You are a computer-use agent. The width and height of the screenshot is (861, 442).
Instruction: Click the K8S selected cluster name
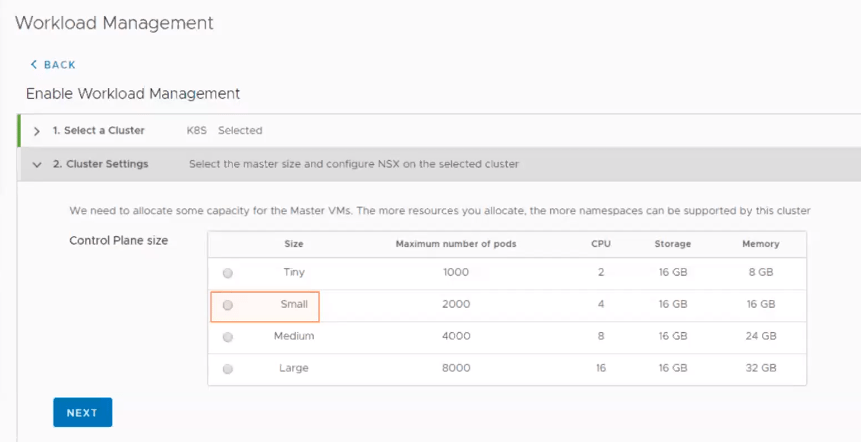pos(198,130)
